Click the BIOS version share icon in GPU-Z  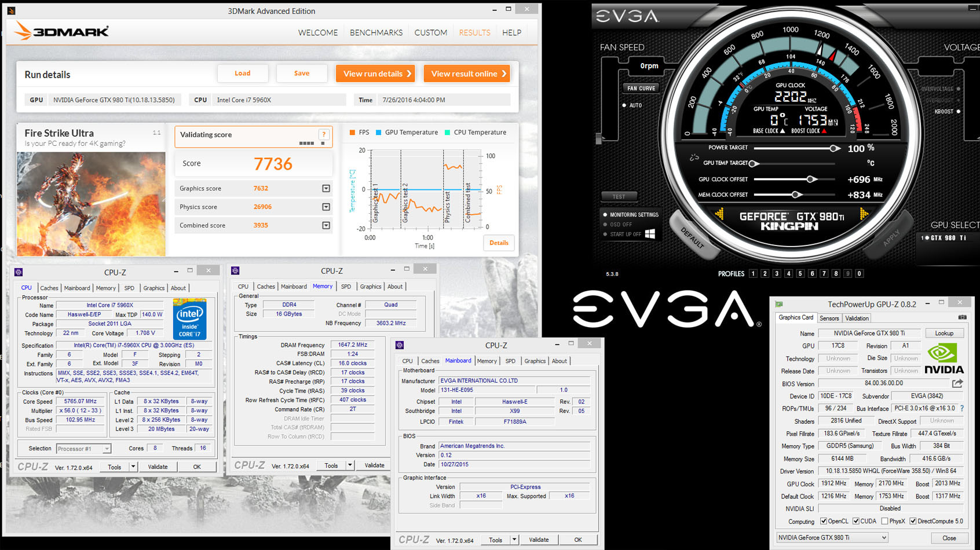click(957, 383)
